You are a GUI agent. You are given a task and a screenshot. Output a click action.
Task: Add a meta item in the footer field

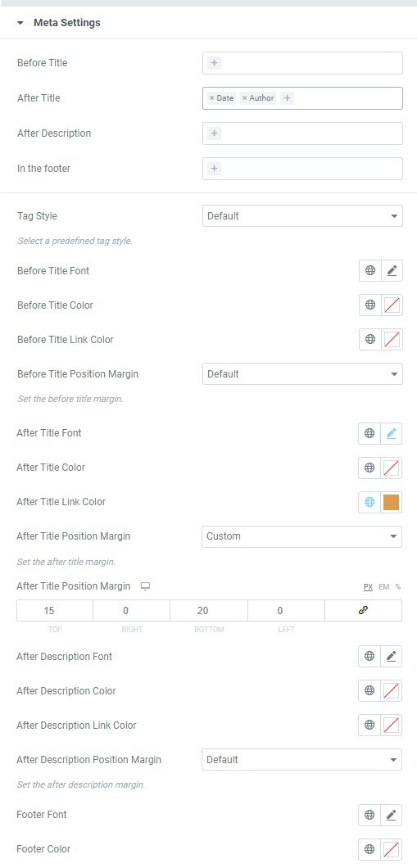tap(215, 169)
